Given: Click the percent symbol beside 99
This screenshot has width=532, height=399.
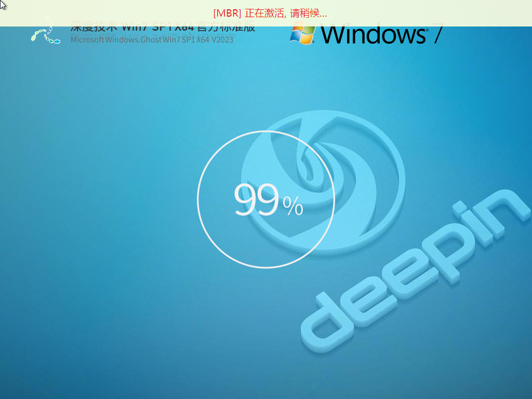Looking at the screenshot, I should 293,207.
